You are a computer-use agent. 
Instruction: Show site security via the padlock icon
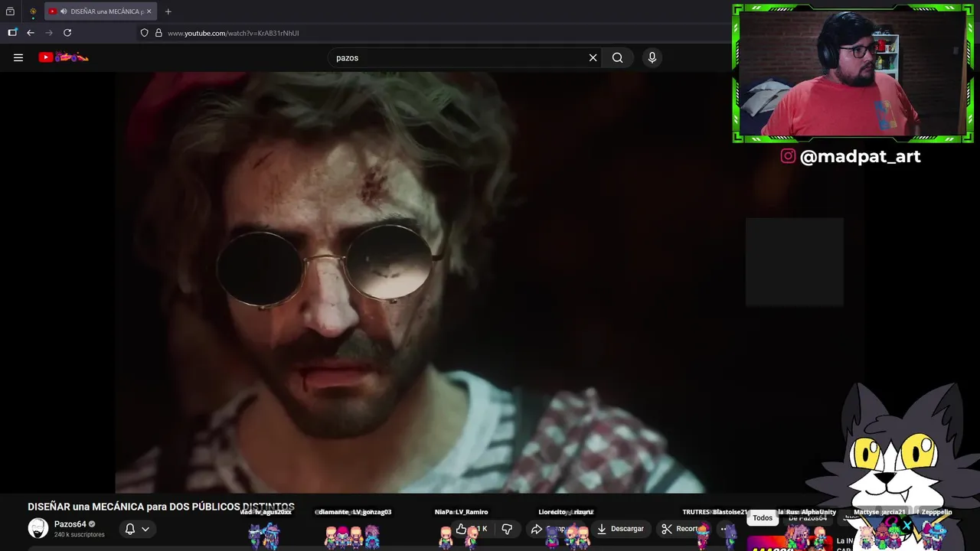pos(158,33)
